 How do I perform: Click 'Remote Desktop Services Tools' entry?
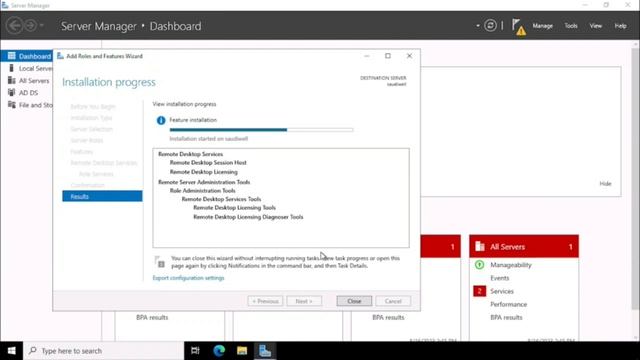point(221,199)
